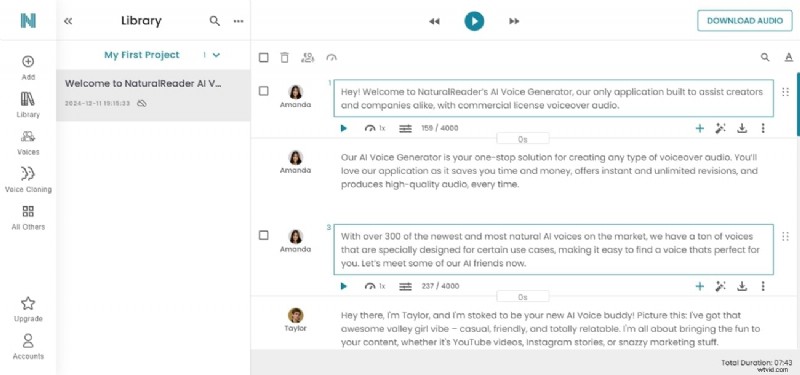Click the trash delete icon in toolbar
The height and width of the screenshot is (375, 800).
coord(285,58)
